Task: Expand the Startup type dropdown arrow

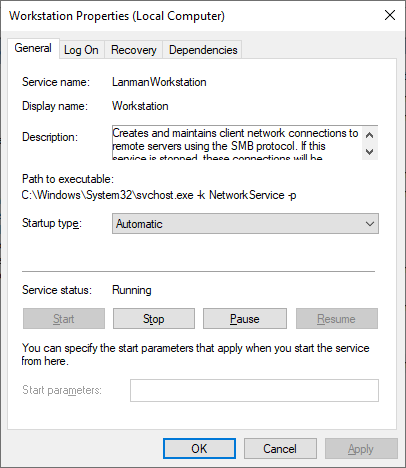Action: [370, 224]
